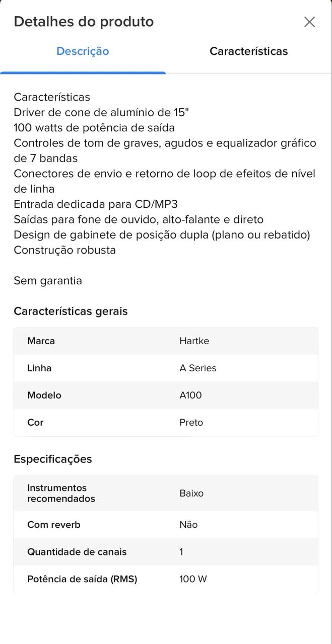Click the Com reverb value Não
Image resolution: width=332 pixels, height=644 pixels.
click(x=188, y=525)
